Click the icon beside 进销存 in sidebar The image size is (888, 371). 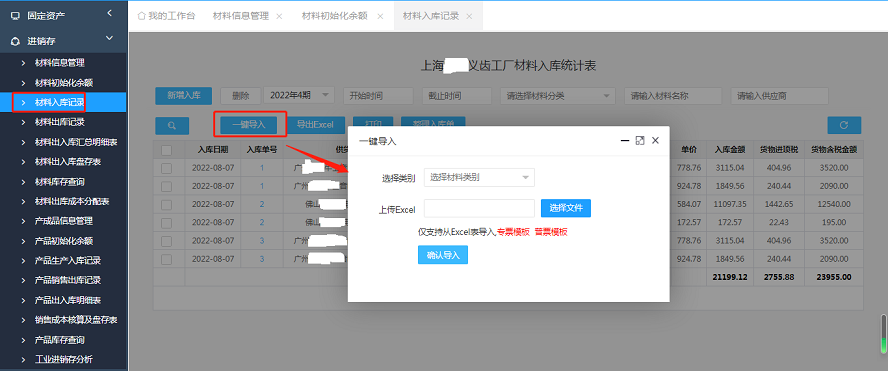pos(15,41)
